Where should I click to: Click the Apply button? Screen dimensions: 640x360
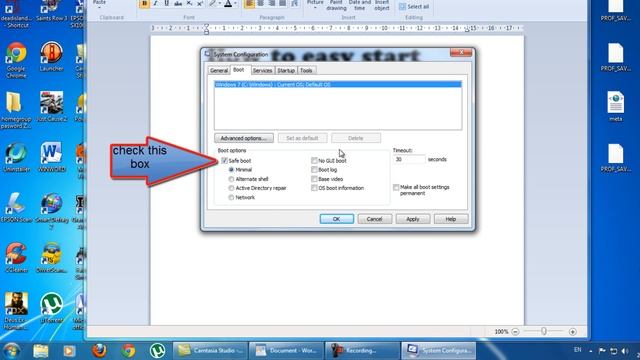tap(413, 219)
